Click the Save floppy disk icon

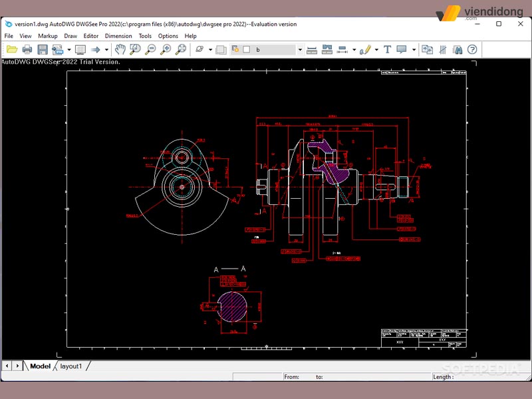pos(43,49)
